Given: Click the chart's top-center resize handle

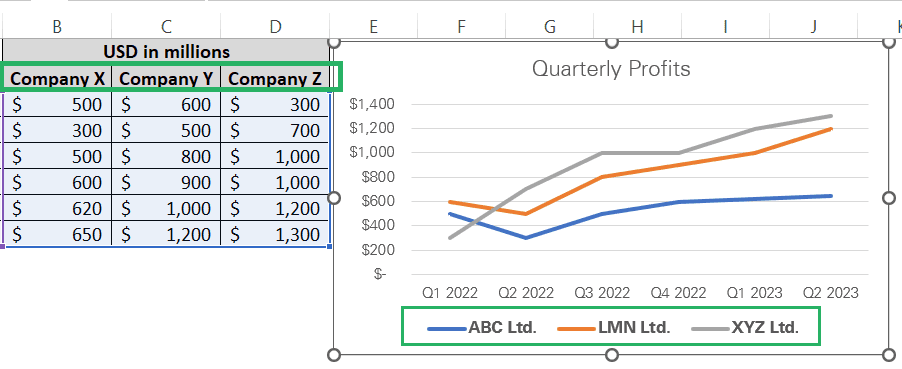Looking at the screenshot, I should 611,42.
